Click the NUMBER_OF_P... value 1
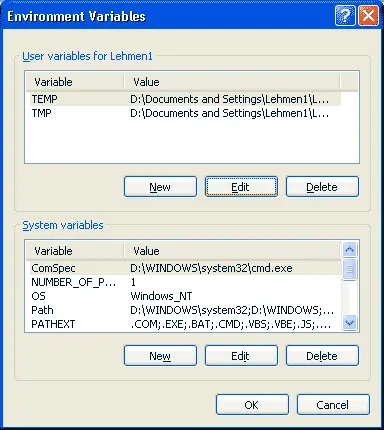The height and width of the screenshot is (430, 384). [x=133, y=282]
